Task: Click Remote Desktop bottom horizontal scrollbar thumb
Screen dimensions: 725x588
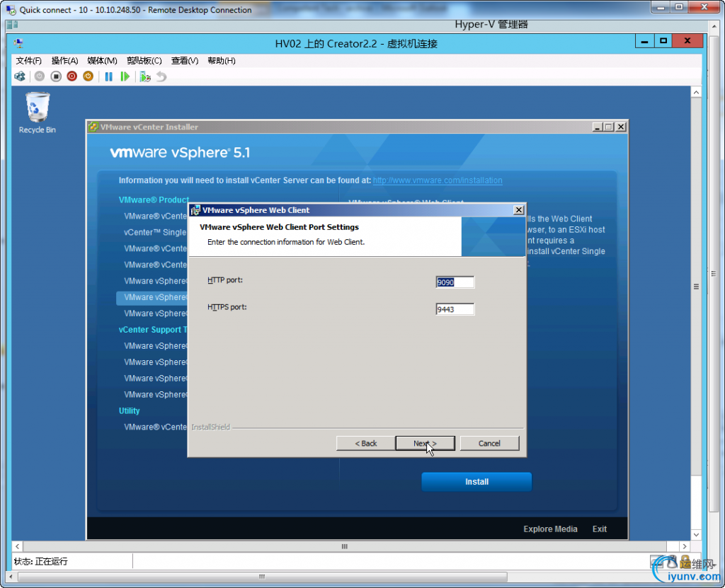Action: click(262, 577)
